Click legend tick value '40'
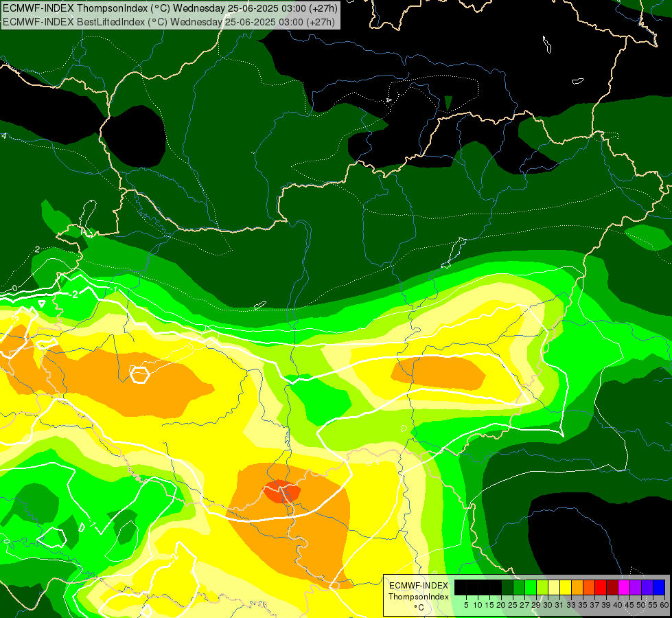This screenshot has height=618, width=672. click(618, 605)
